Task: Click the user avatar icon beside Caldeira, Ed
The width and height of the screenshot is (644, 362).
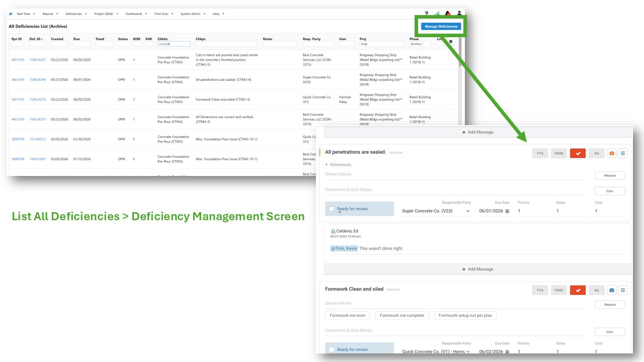Action: click(x=333, y=231)
